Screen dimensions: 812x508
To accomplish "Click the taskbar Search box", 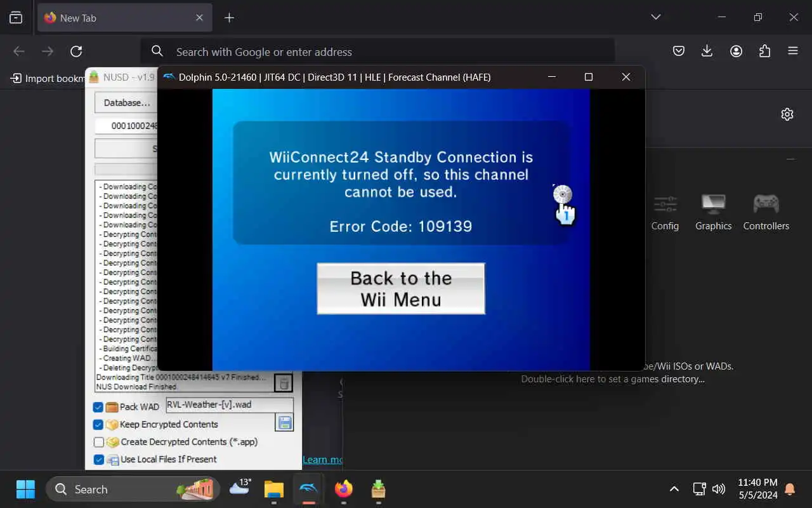I will click(133, 489).
